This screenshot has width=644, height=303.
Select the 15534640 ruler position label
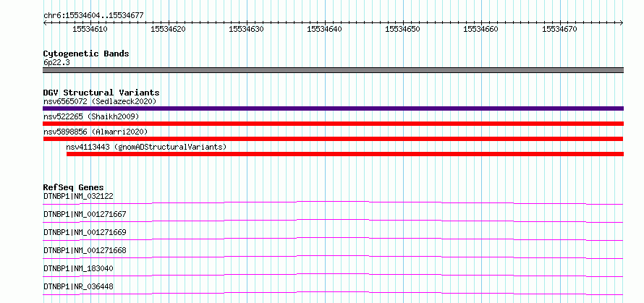(325, 29)
